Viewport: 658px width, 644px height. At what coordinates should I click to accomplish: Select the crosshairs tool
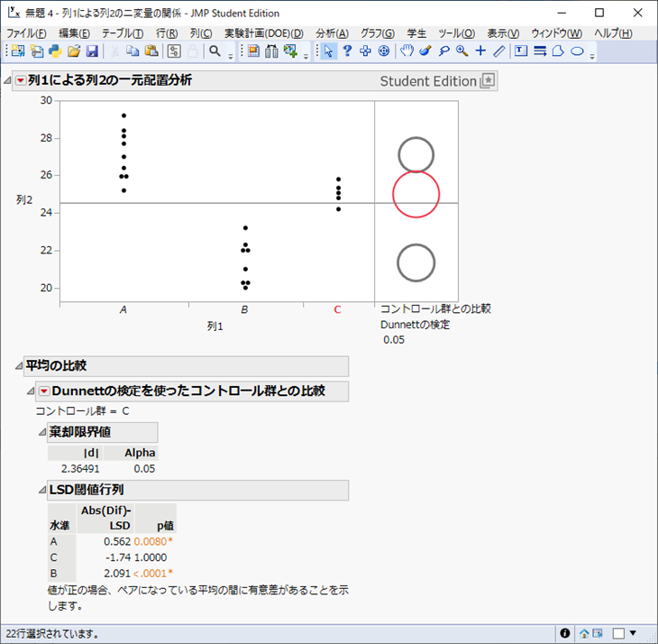(x=480, y=51)
